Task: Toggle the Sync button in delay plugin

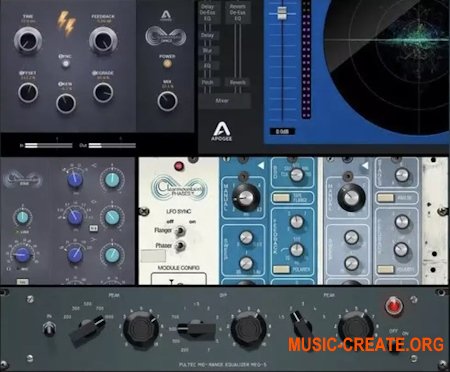Action: pyautogui.click(x=66, y=63)
